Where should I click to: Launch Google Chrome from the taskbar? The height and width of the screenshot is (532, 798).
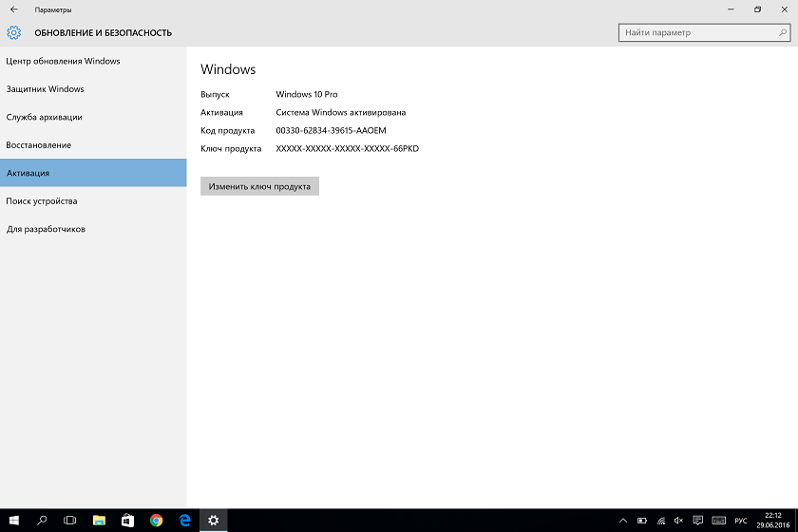(156, 521)
